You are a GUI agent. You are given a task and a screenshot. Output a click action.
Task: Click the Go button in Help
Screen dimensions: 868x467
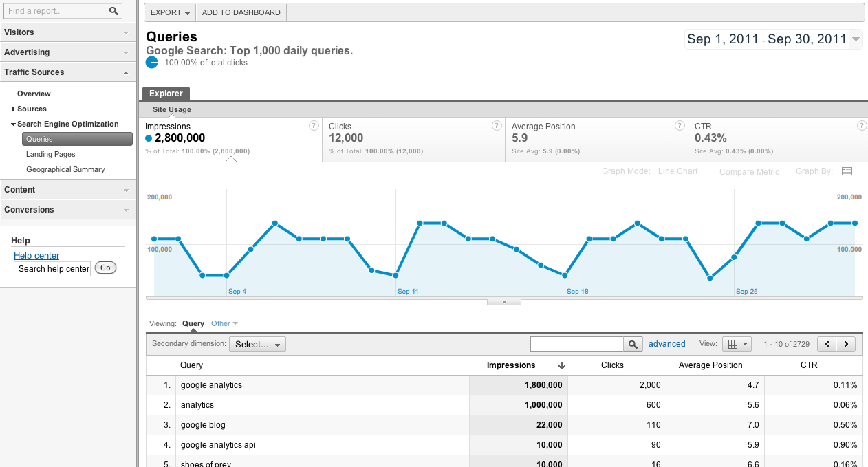(x=105, y=268)
